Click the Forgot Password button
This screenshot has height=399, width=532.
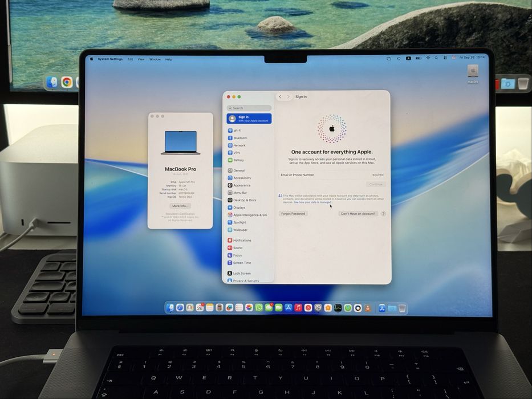click(x=293, y=214)
